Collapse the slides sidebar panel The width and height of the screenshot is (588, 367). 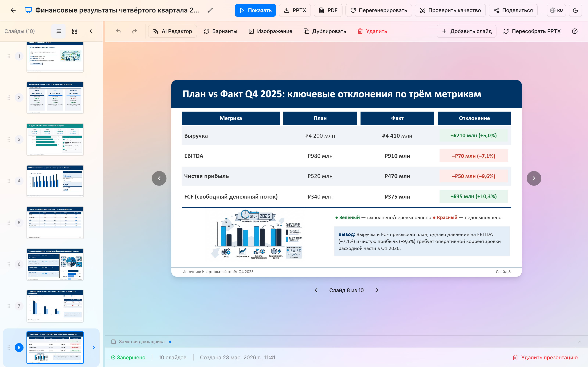[x=91, y=31]
